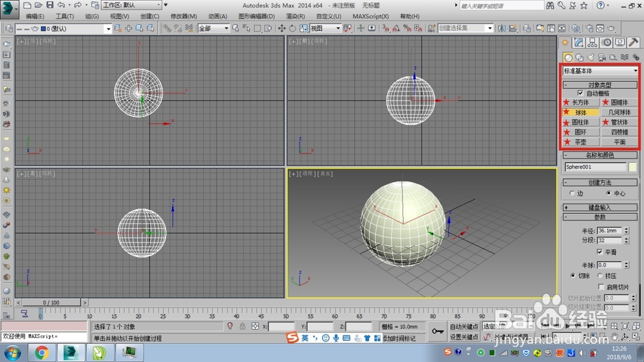
Task: Switch to the Modify panel tab
Action: 579,43
